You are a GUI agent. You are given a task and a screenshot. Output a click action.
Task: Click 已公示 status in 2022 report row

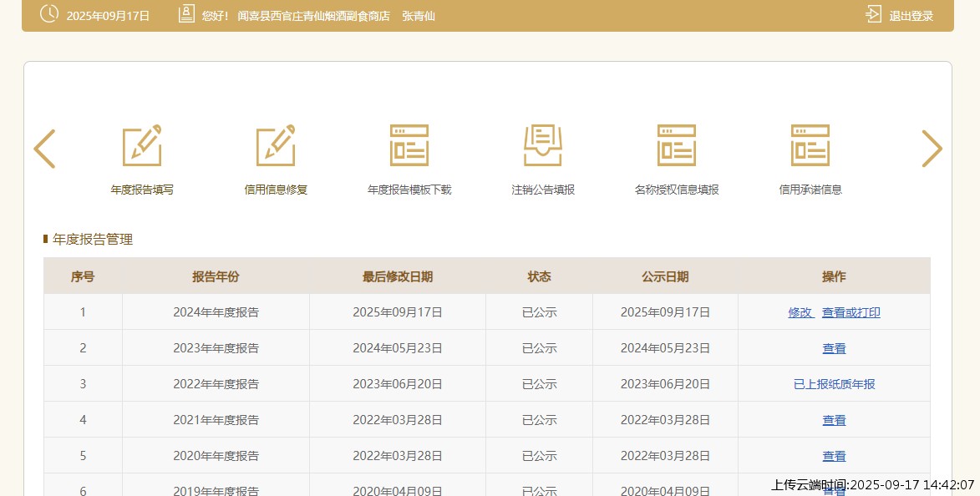coord(540,384)
